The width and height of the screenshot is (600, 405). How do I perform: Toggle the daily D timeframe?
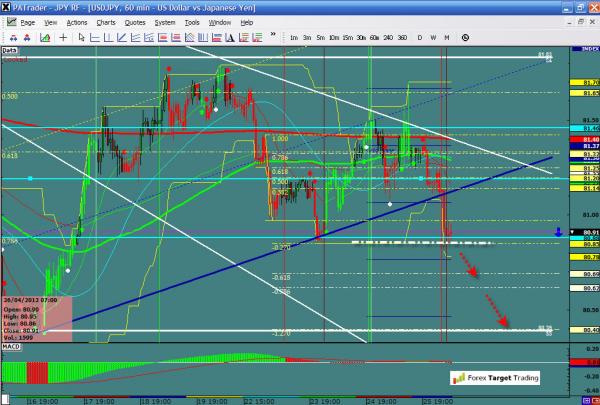[419, 37]
